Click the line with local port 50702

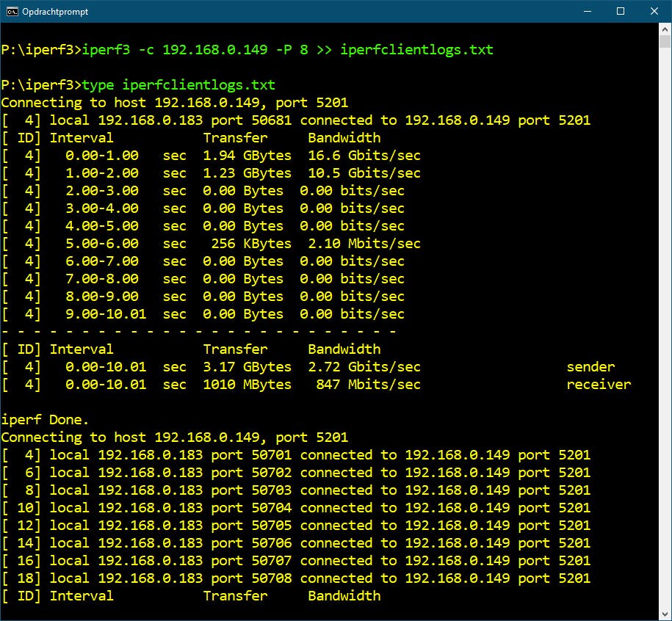tap(296, 473)
